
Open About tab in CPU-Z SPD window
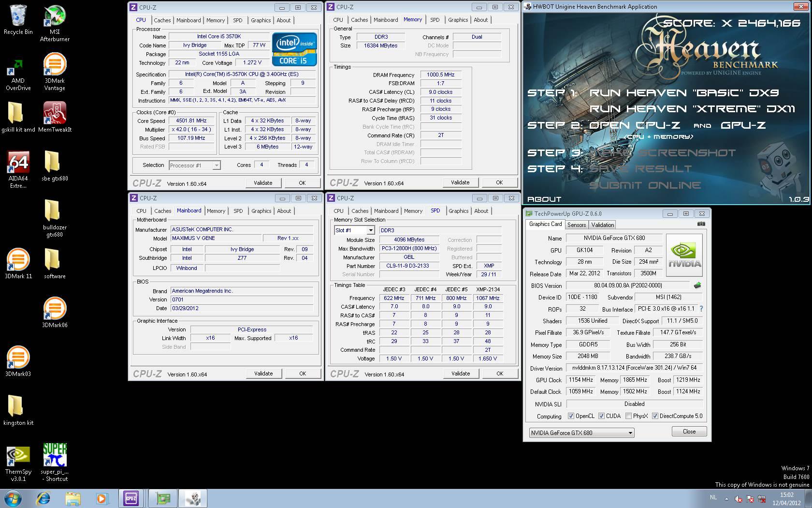(x=481, y=211)
